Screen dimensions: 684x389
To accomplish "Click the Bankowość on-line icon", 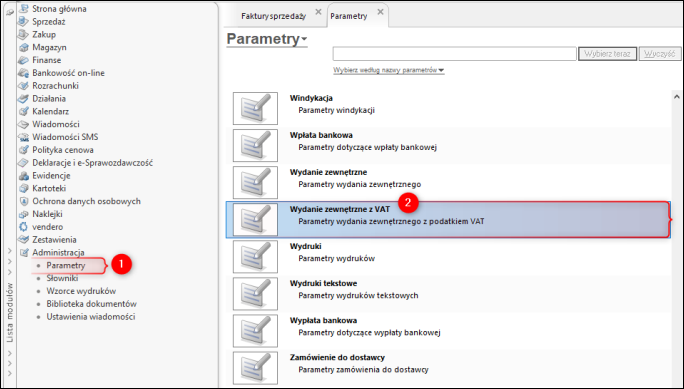I will pos(23,73).
